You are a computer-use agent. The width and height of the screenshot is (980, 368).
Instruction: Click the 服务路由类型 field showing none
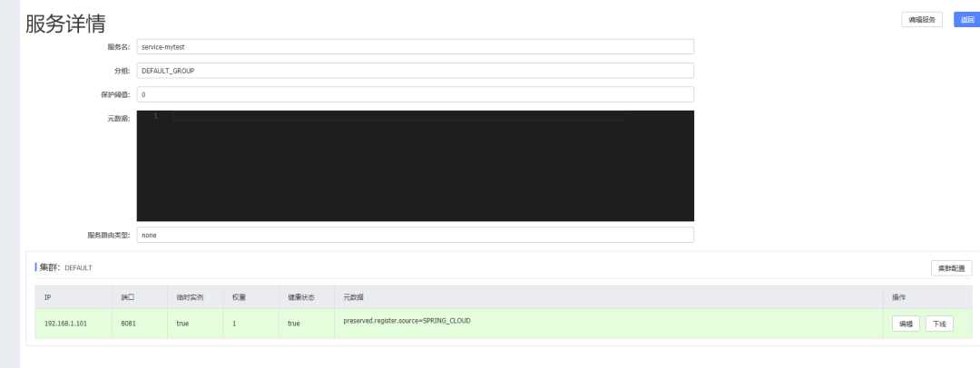pyautogui.click(x=415, y=235)
